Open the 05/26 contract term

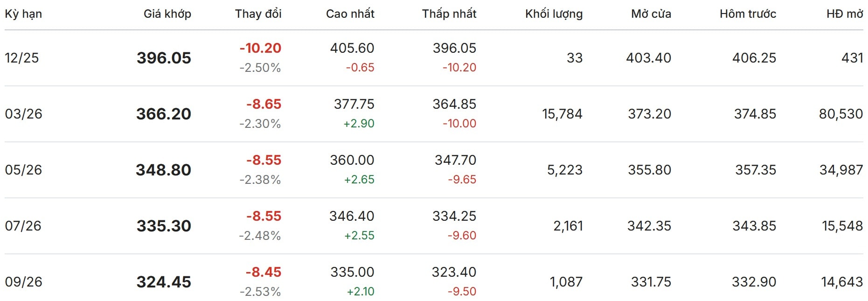[x=23, y=170]
